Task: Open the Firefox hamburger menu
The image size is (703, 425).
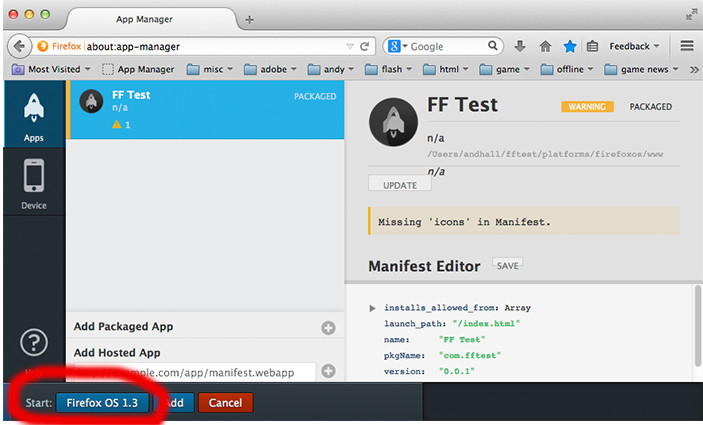Action: pyautogui.click(x=687, y=46)
